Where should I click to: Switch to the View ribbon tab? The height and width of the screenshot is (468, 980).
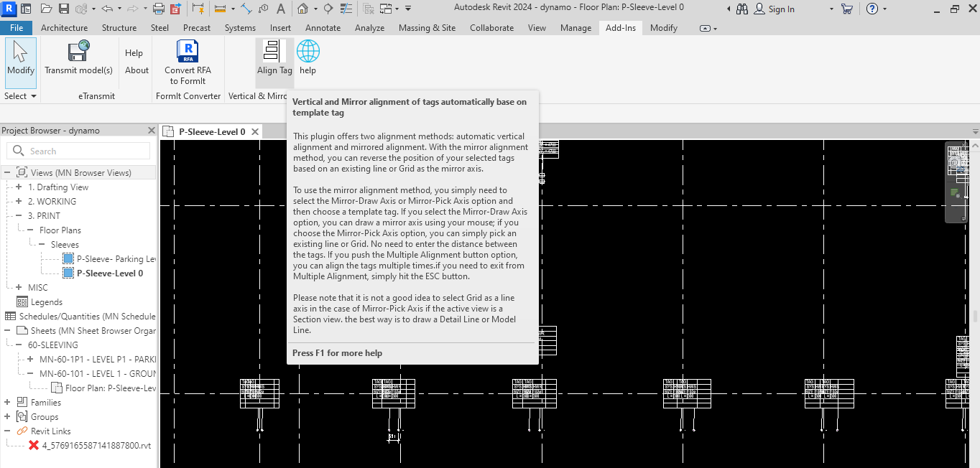(537, 28)
